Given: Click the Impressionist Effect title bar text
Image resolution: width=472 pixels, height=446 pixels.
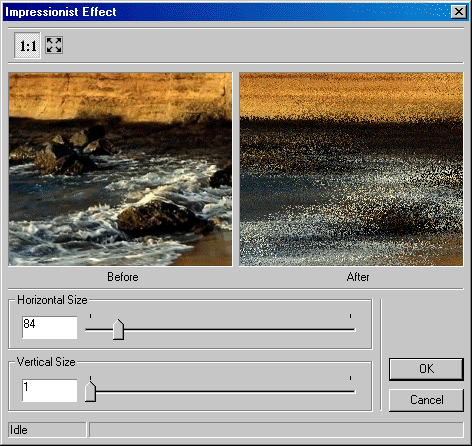Looking at the screenshot, I should (x=60, y=12).
